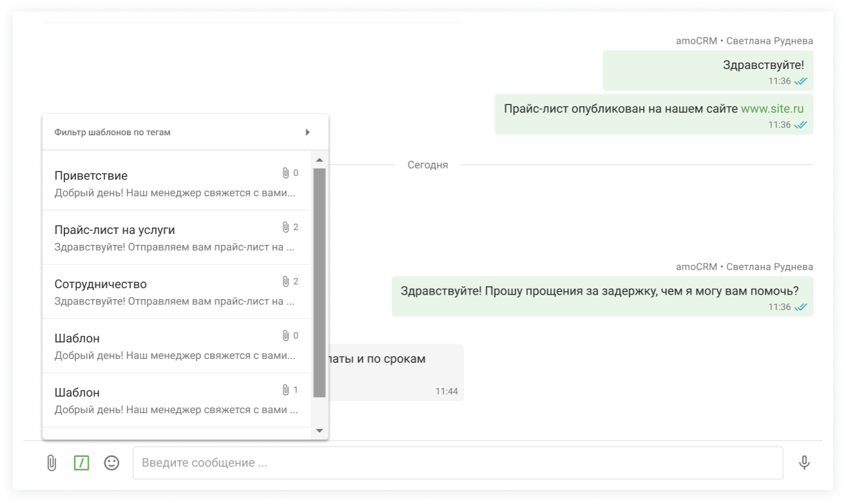Click attachment icon on Приветствие template
This screenshot has width=846, height=504.
[286, 173]
